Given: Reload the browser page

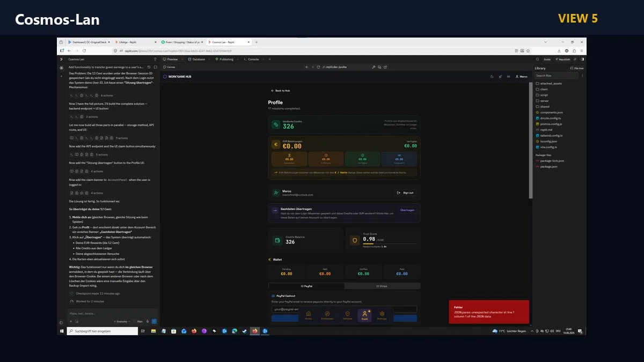Looking at the screenshot, I should 84,50.
